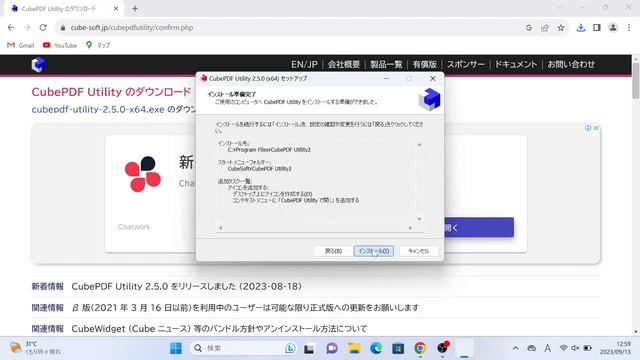Click the right arrow of the summary horizontal scrollbar
The width and height of the screenshot is (640, 360).
(411, 228)
